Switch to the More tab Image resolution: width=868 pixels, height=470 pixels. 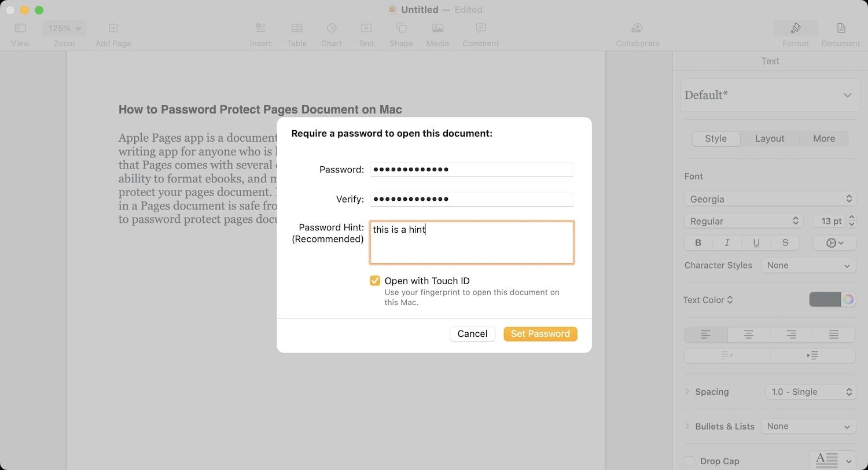pos(823,138)
